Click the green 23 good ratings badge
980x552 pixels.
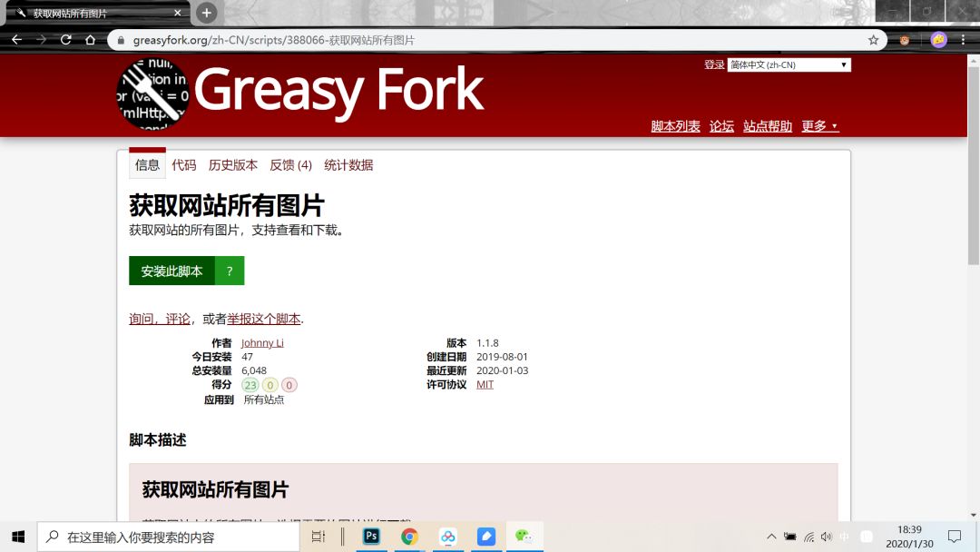[x=250, y=385]
